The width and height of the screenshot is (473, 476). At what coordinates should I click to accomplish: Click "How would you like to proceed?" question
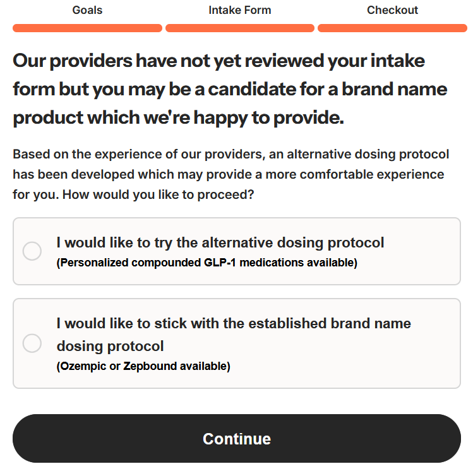click(x=159, y=194)
